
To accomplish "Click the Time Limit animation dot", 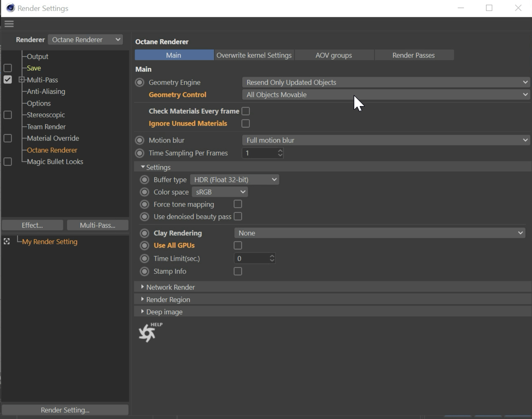I will point(144,259).
